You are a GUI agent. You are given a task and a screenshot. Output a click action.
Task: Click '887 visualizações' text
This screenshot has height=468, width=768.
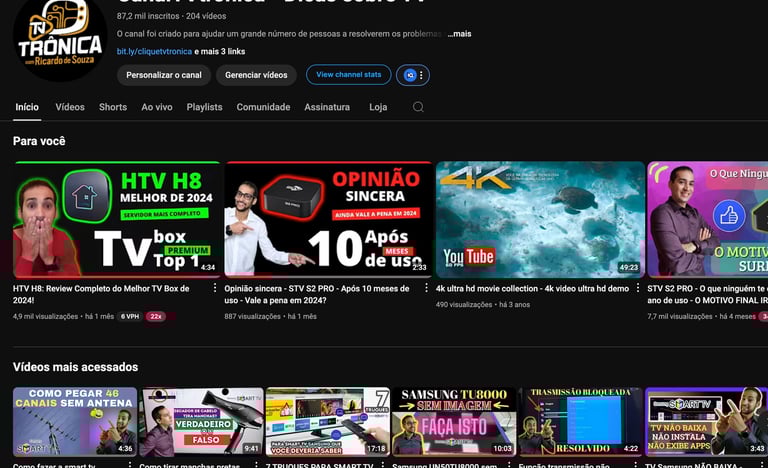(252, 317)
